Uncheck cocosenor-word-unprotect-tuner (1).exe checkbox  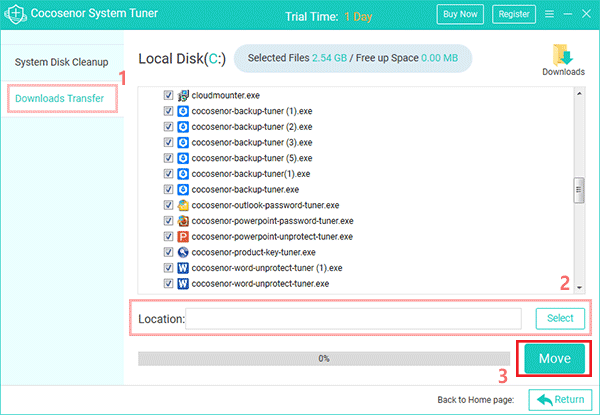tap(168, 267)
